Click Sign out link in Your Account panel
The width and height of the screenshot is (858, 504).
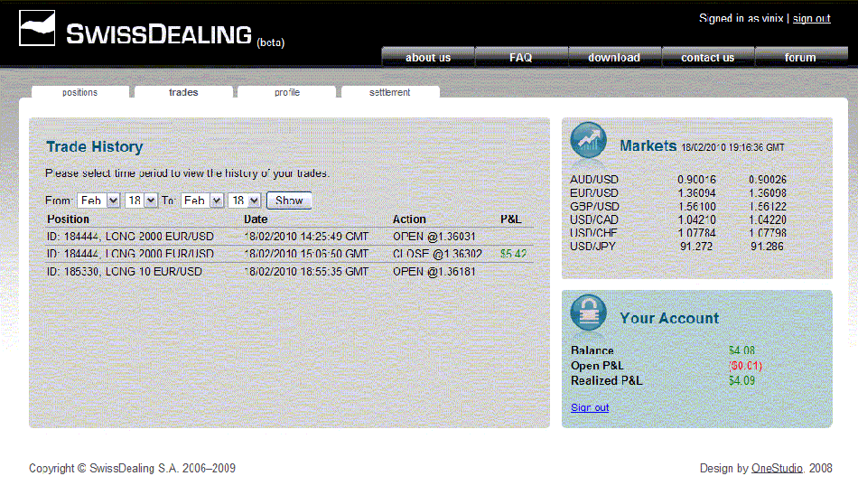pos(590,408)
